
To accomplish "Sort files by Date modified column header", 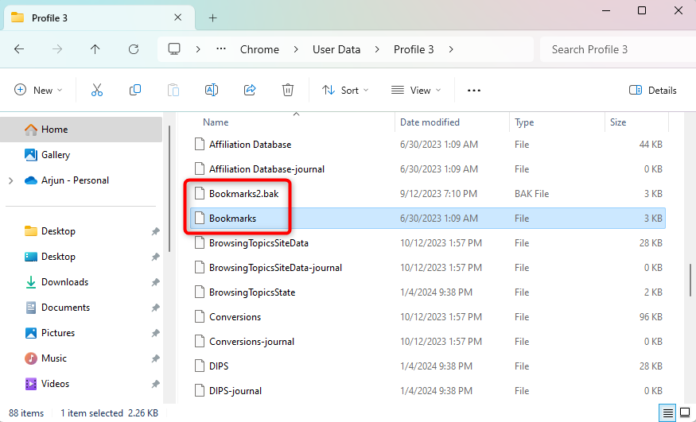I will coord(430,122).
